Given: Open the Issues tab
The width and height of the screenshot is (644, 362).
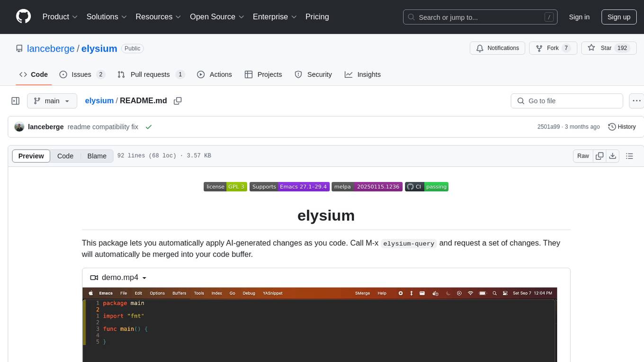Looking at the screenshot, I should [x=82, y=74].
